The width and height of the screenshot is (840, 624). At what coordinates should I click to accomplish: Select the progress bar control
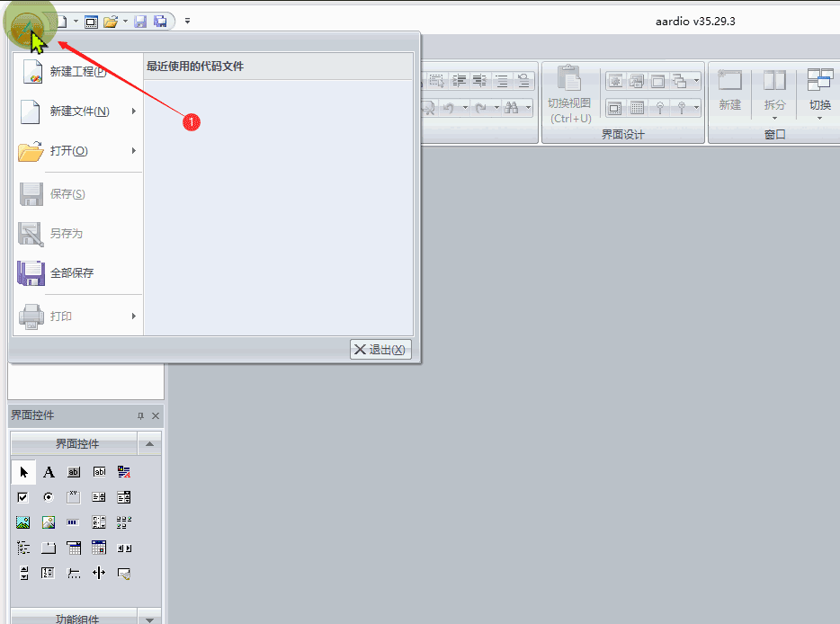point(74,522)
